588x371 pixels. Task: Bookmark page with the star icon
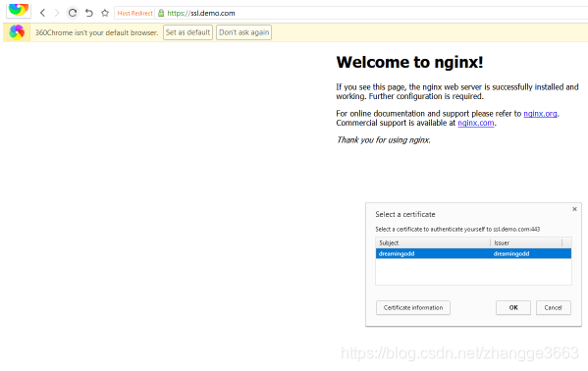click(x=105, y=13)
